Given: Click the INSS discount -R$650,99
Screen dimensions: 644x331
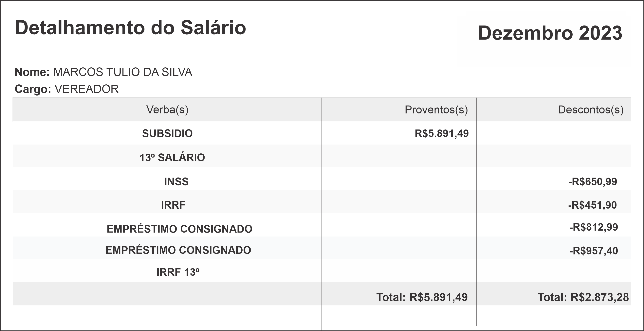Looking at the screenshot, I should click(593, 182).
